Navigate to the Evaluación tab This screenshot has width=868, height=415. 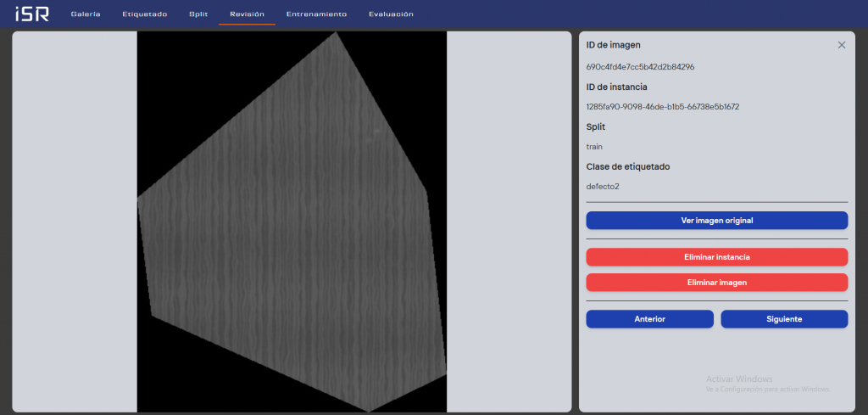tap(391, 14)
